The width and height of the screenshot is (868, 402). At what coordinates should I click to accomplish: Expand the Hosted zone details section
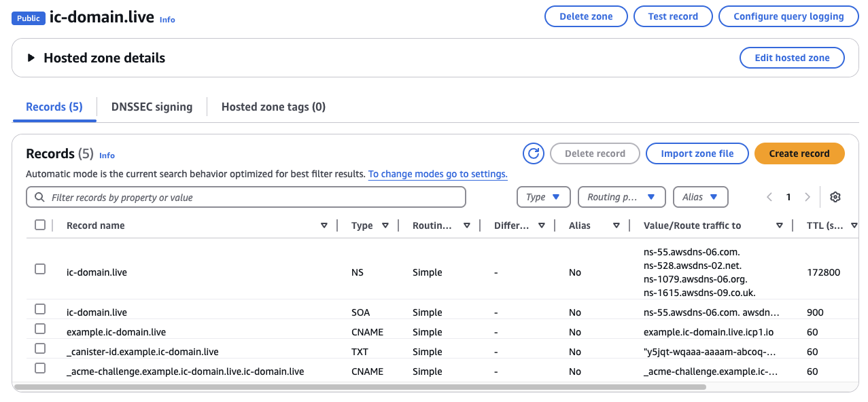tap(29, 58)
